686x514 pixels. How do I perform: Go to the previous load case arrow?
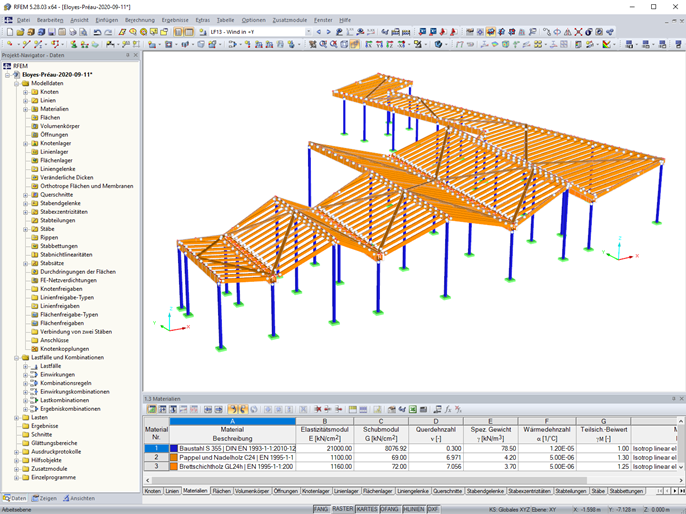point(318,32)
